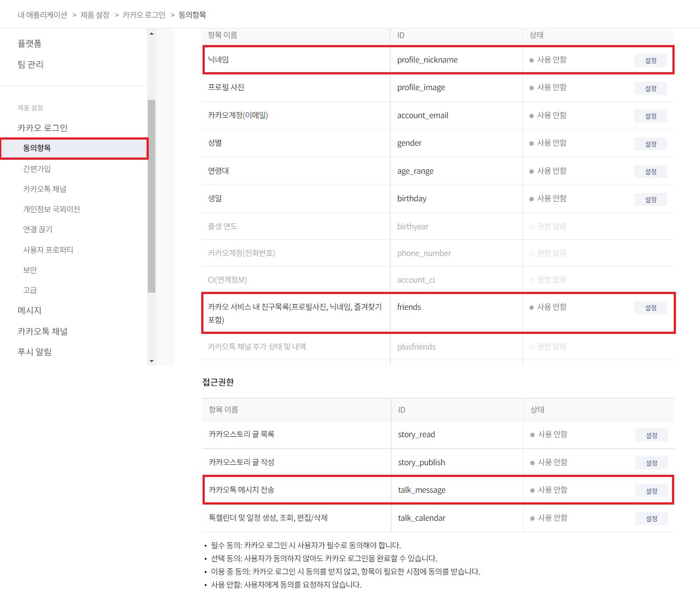This screenshot has width=700, height=596.
Task: Click the profile_nickname ID cell
Action: click(x=427, y=60)
